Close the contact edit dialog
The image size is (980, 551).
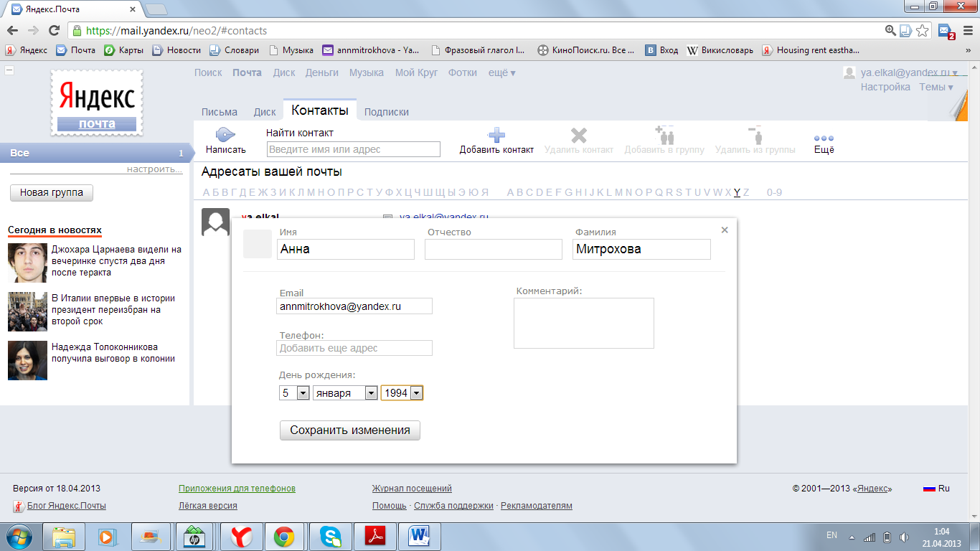725,230
